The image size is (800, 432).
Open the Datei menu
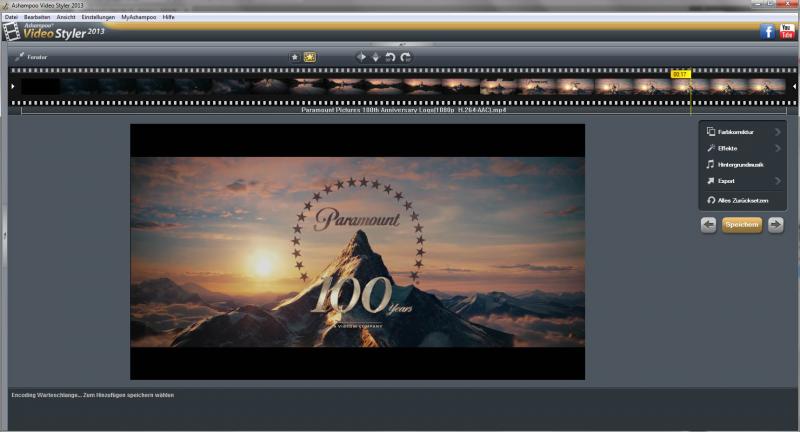pos(11,17)
